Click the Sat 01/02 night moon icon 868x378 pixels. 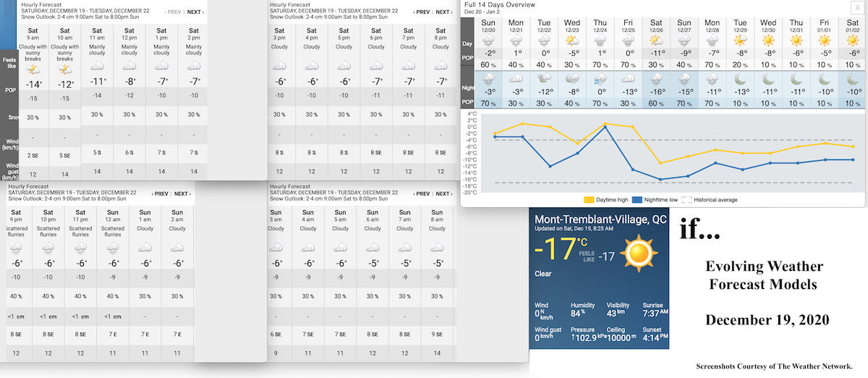851,80
